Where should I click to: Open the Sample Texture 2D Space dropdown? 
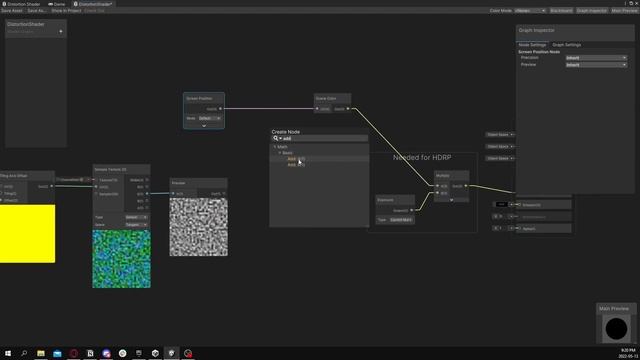coord(136,225)
